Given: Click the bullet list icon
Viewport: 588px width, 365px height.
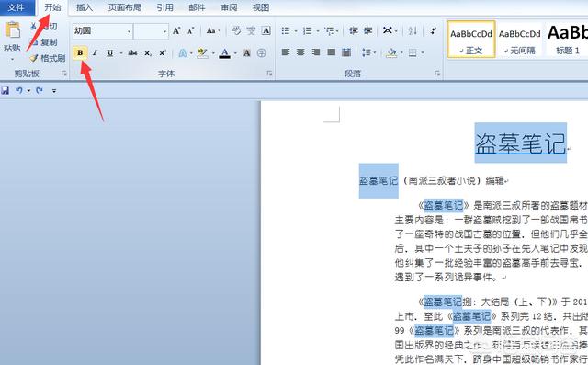Looking at the screenshot, I should click(x=286, y=30).
